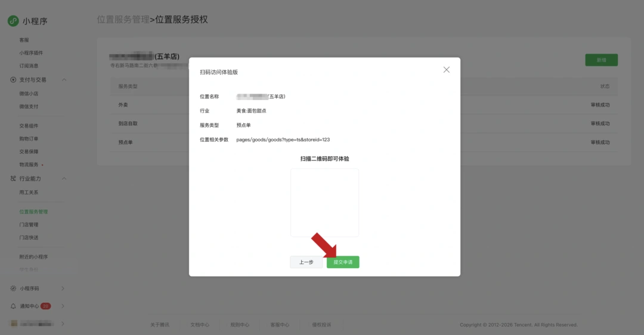
Task: Click the 小程序码 icon in sidebar
Action: point(13,288)
